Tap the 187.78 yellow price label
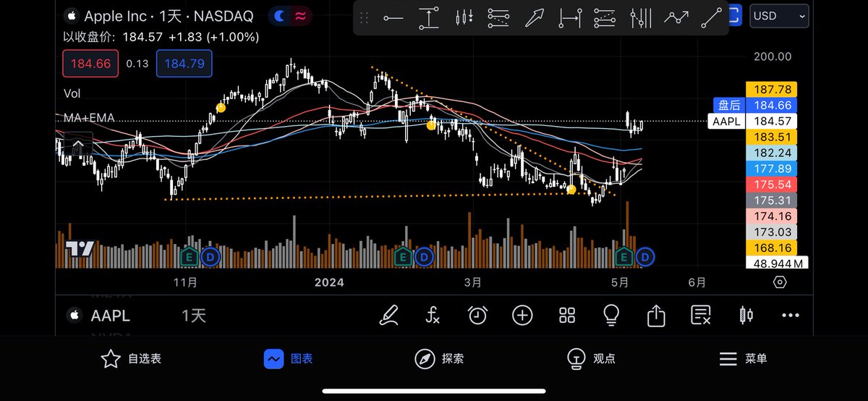Viewport: 868px width, 401px height. (x=771, y=89)
